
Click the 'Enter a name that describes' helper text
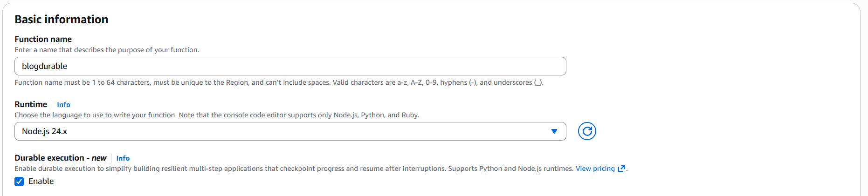click(107, 50)
